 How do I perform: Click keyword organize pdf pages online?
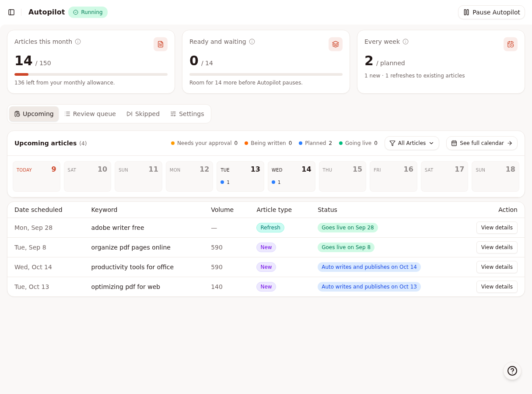[x=131, y=247]
